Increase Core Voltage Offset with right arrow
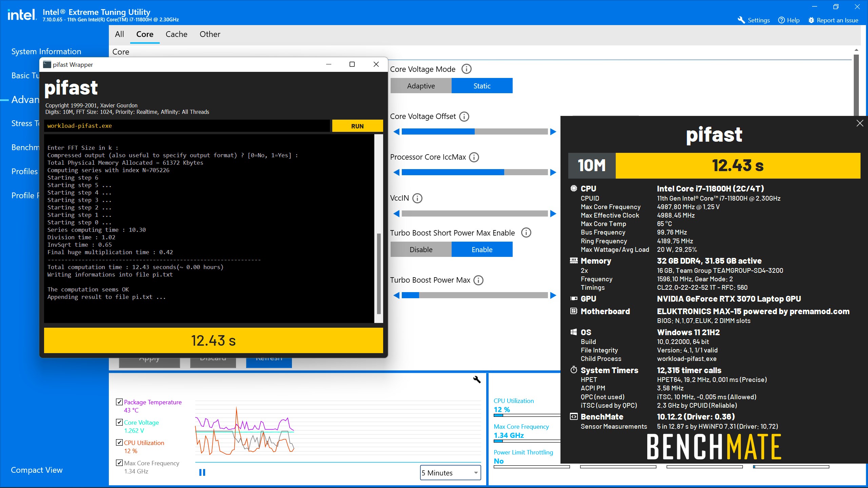The image size is (868, 488). 553,132
